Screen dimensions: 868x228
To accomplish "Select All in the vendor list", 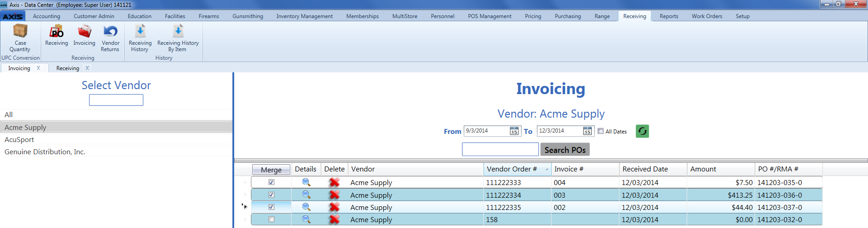I will [116, 115].
